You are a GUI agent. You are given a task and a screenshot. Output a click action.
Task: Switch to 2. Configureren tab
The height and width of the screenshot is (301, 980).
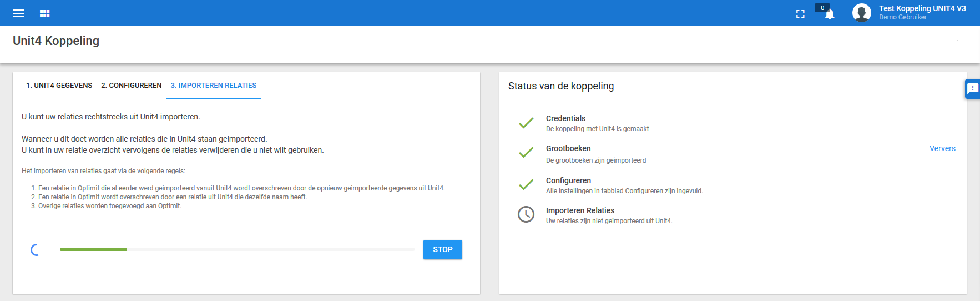coord(132,86)
